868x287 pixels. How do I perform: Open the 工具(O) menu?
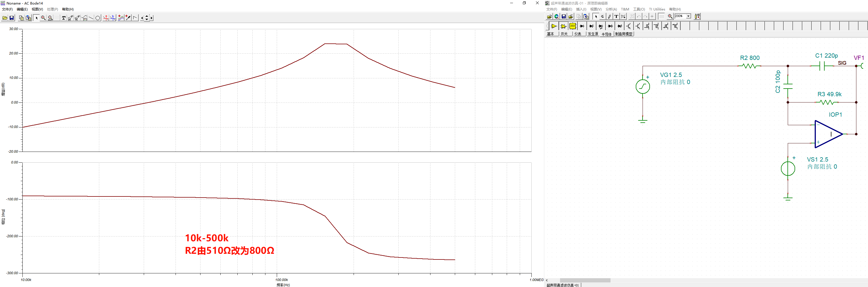click(639, 9)
